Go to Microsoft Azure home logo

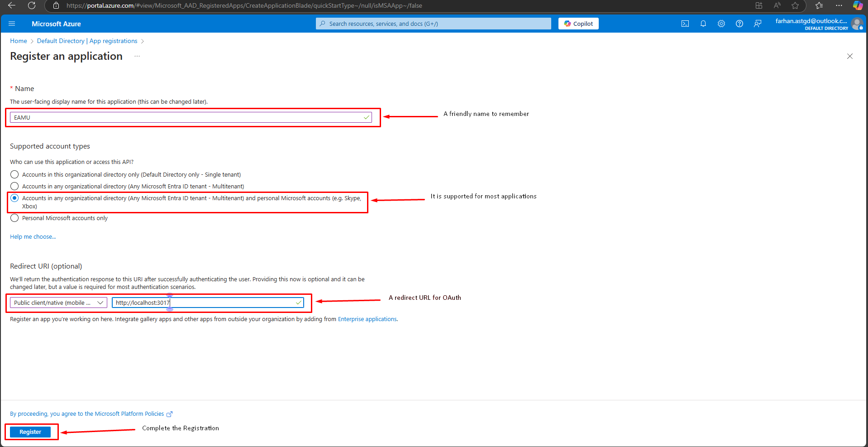click(x=56, y=24)
